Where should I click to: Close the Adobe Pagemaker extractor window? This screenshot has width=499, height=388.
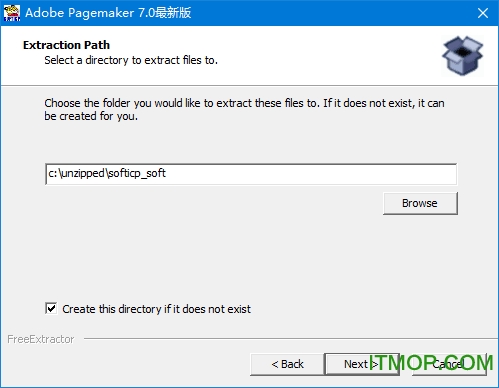(x=483, y=13)
